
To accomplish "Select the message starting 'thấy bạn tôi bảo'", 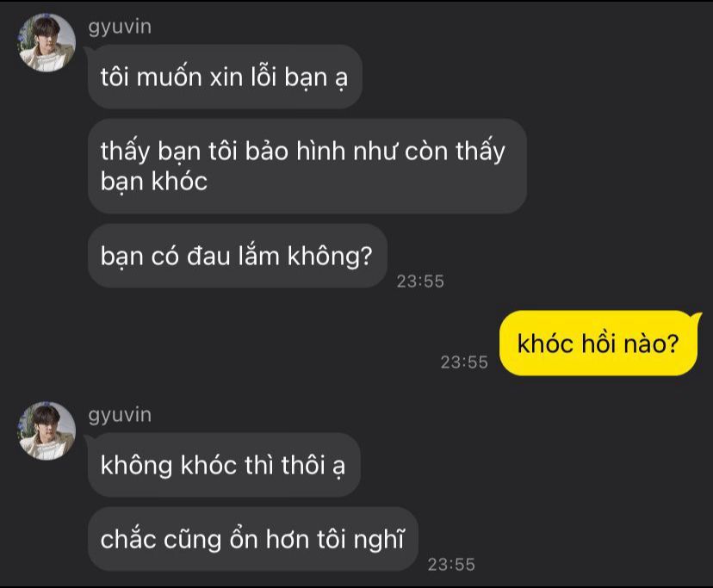I will [307, 166].
